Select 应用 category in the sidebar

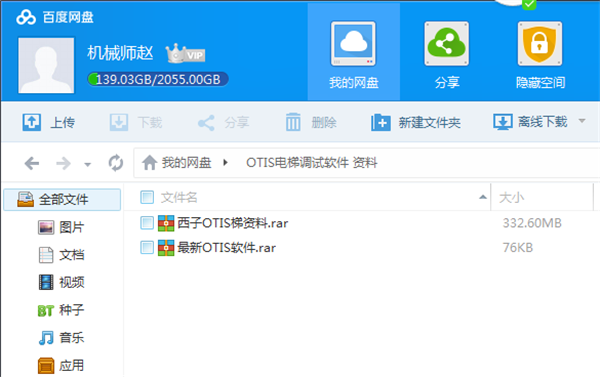[61, 366]
